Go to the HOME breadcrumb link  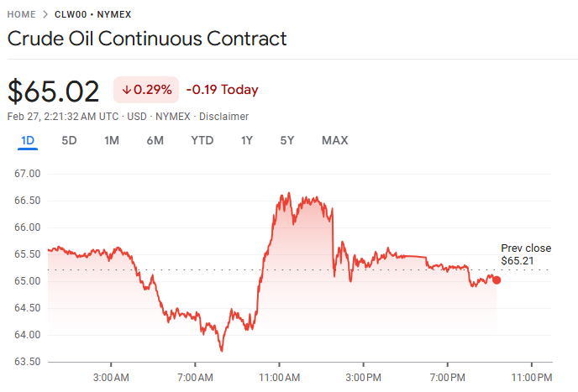pos(21,15)
